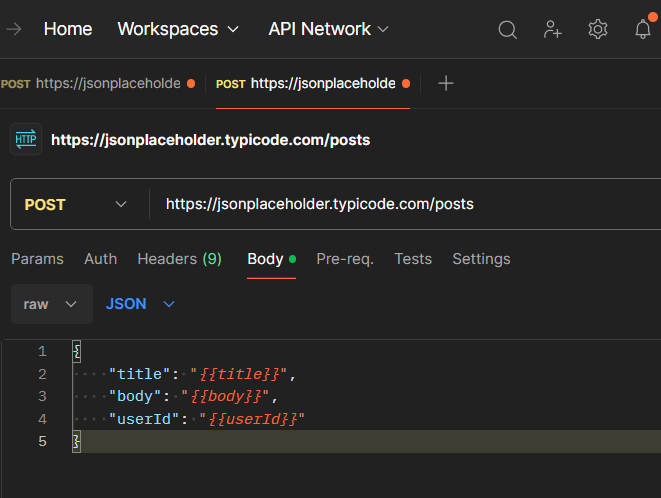Viewport: 661px width, 498px height.
Task: Open the notifications bell icon
Action: click(643, 30)
